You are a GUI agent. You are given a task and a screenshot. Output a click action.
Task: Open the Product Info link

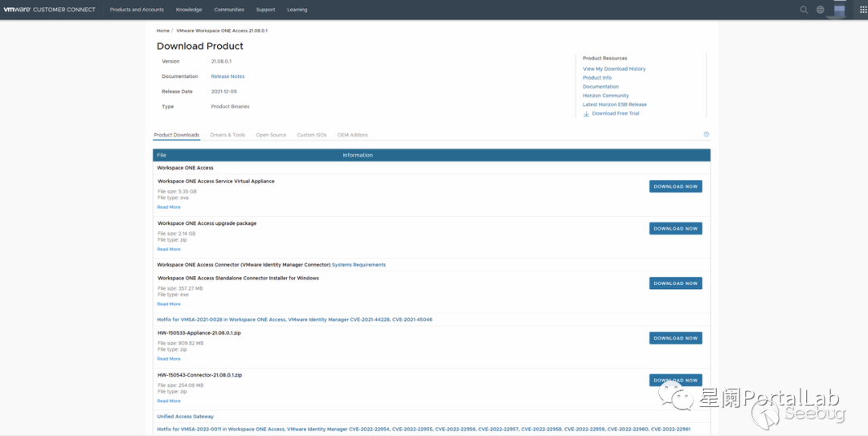point(597,78)
